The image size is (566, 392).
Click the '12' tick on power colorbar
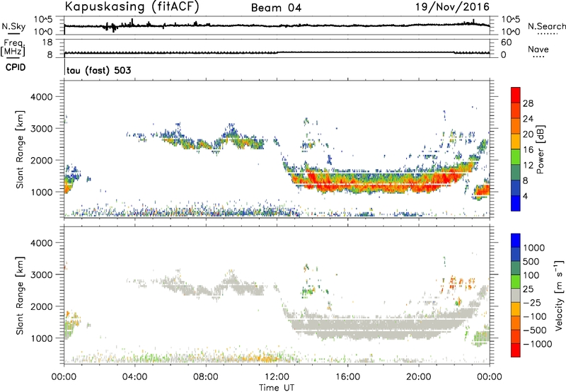pos(528,166)
